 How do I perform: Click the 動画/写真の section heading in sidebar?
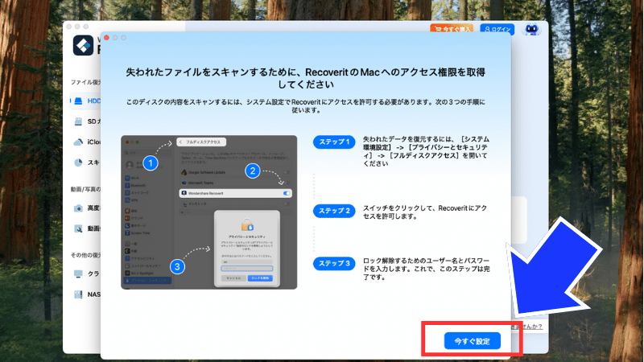coord(85,189)
